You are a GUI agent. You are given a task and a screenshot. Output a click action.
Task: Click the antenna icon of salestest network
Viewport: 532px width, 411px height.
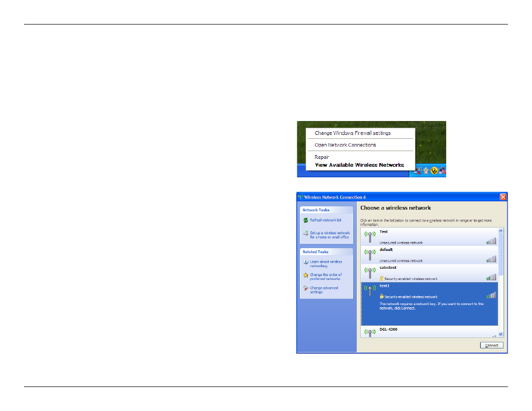(x=370, y=273)
